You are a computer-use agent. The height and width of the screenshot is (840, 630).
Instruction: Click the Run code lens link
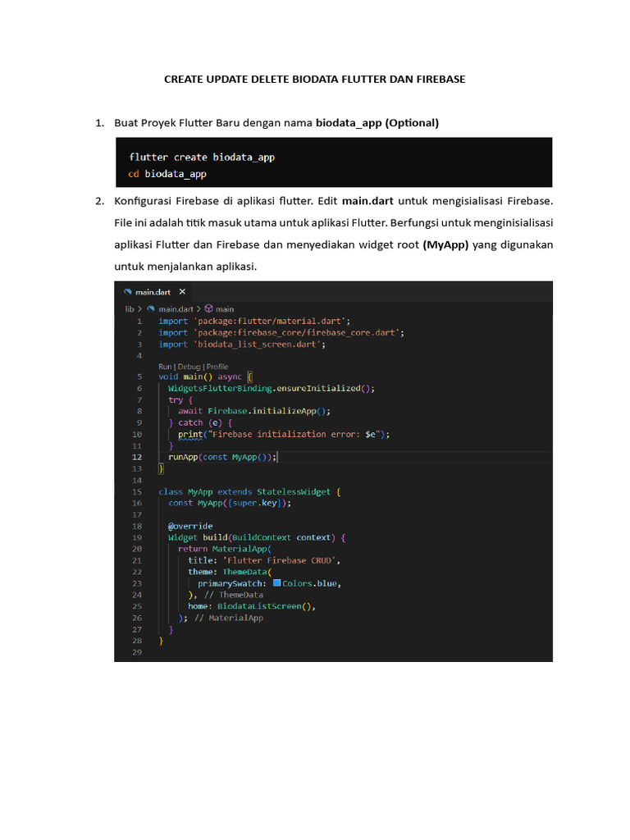point(164,367)
